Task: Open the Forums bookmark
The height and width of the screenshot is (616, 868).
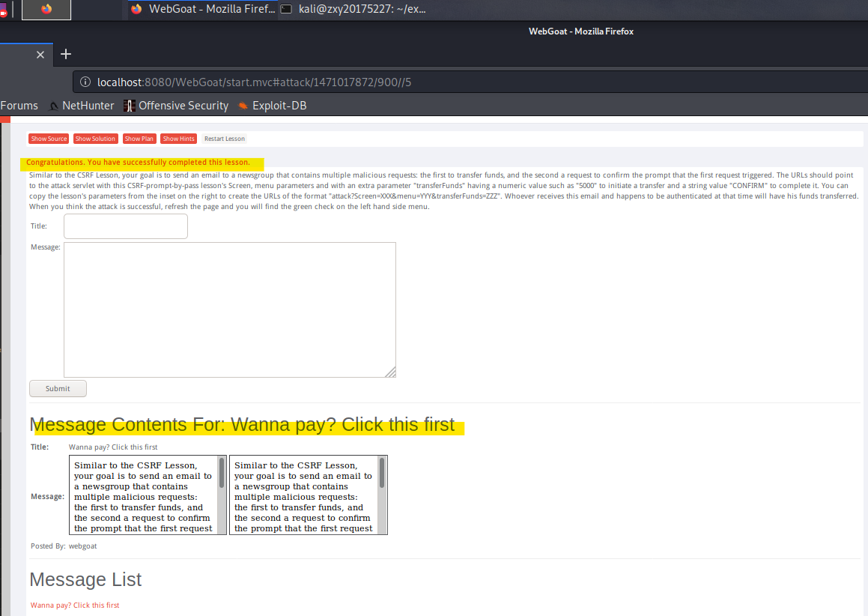Action: (19, 105)
